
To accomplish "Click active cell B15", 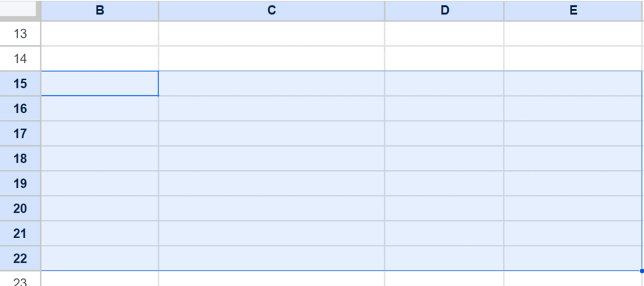I will click(x=100, y=84).
